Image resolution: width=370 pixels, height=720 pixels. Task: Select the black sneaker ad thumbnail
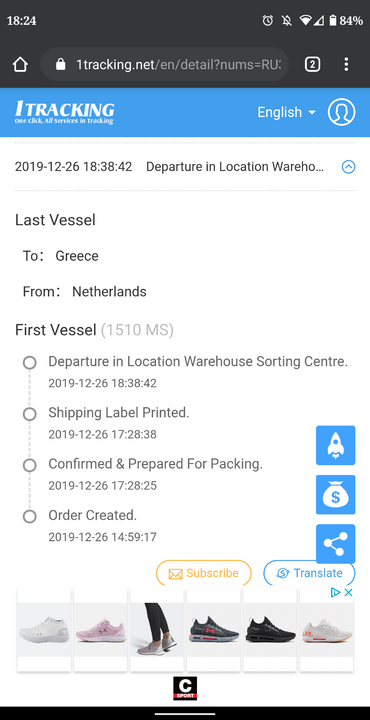(x=270, y=630)
